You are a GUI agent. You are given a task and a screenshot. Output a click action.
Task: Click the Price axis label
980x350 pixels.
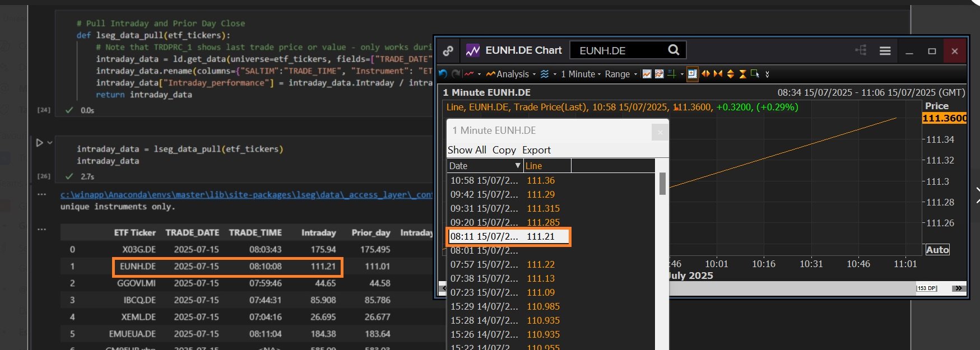(937, 106)
